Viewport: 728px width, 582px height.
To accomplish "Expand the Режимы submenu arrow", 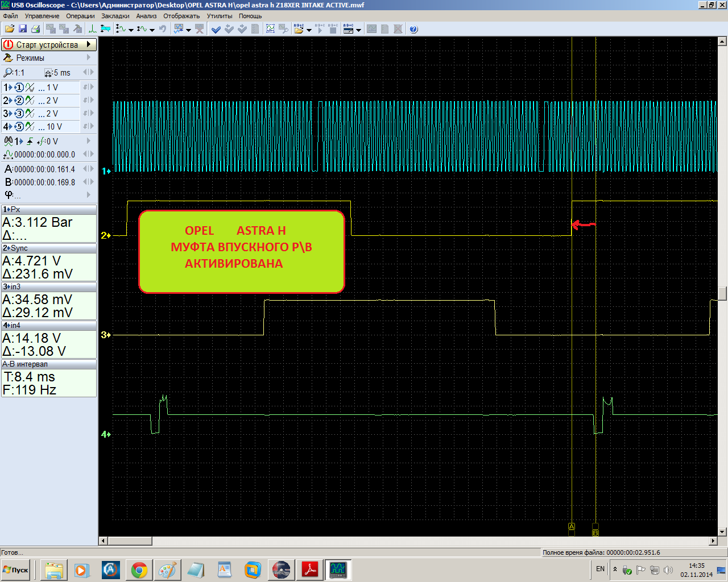I will click(89, 58).
